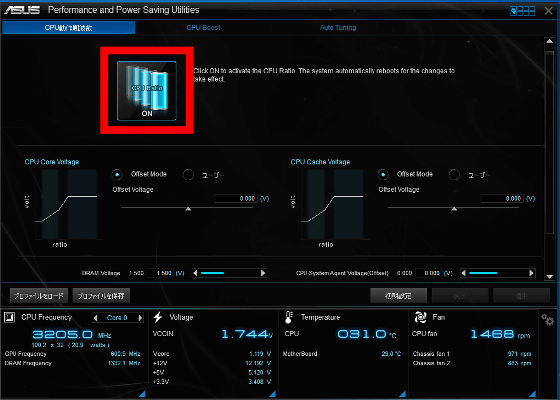Click the load profile button

(39, 296)
